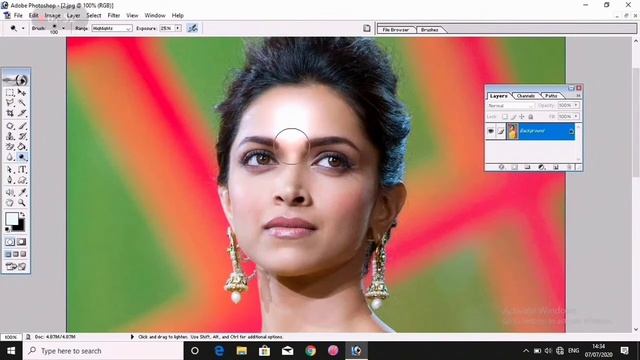Toggle the Background layer visibility eye
This screenshot has width=640, height=360.
pyautogui.click(x=491, y=131)
